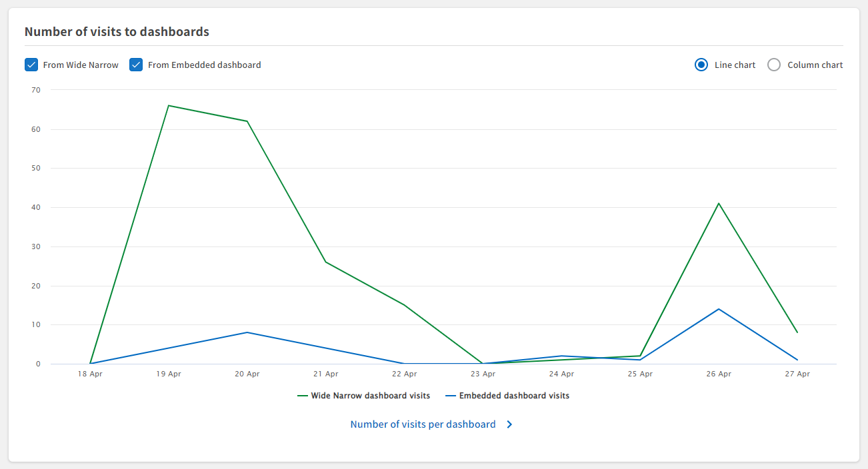Viewport: 868px width, 469px height.
Task: Click the green line peak on 19 Apr
Action: point(169,105)
